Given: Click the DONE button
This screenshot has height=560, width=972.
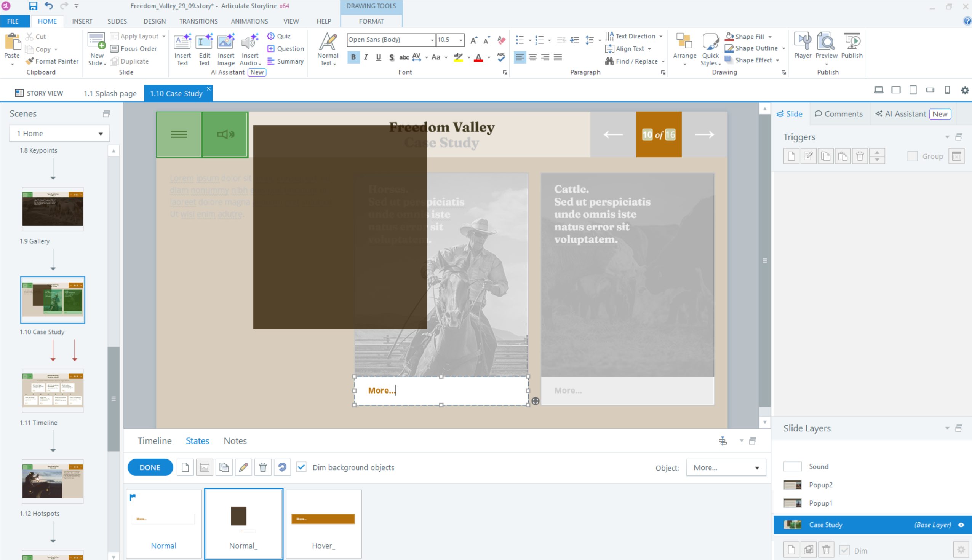Looking at the screenshot, I should [150, 467].
